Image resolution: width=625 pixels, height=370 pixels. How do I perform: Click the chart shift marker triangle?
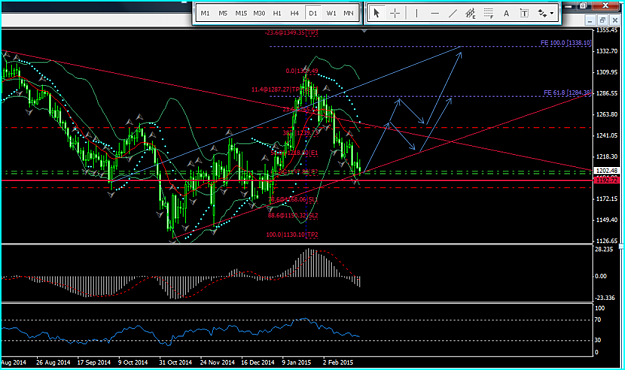(x=364, y=31)
